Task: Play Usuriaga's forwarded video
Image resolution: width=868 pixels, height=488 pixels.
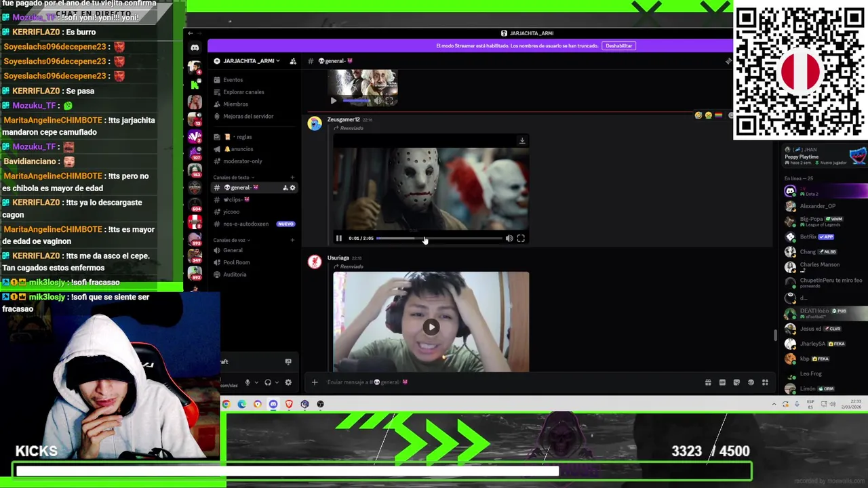Action: click(431, 327)
